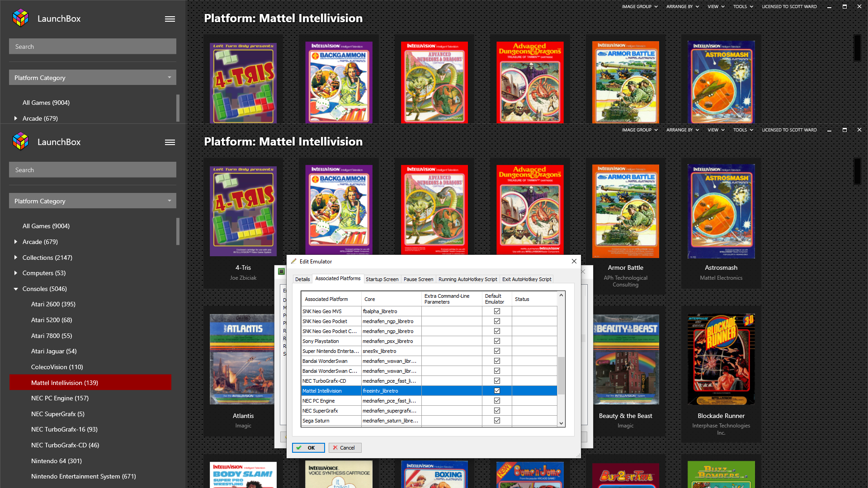Collapse the Consoles (5046) tree node

[16, 289]
